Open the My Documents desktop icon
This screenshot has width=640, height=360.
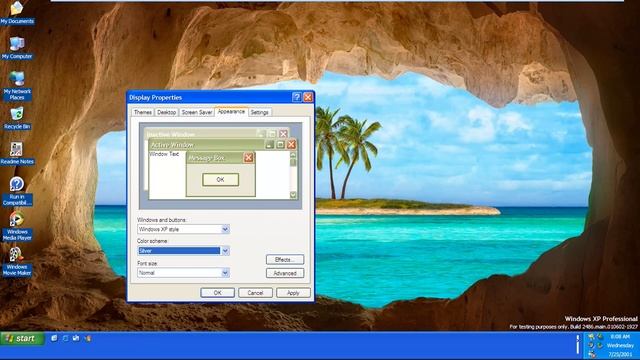click(x=17, y=12)
